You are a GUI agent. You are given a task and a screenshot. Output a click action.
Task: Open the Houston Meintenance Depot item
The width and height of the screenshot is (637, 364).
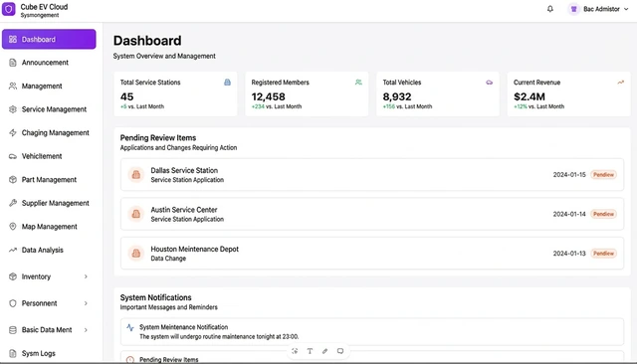[x=372, y=254]
